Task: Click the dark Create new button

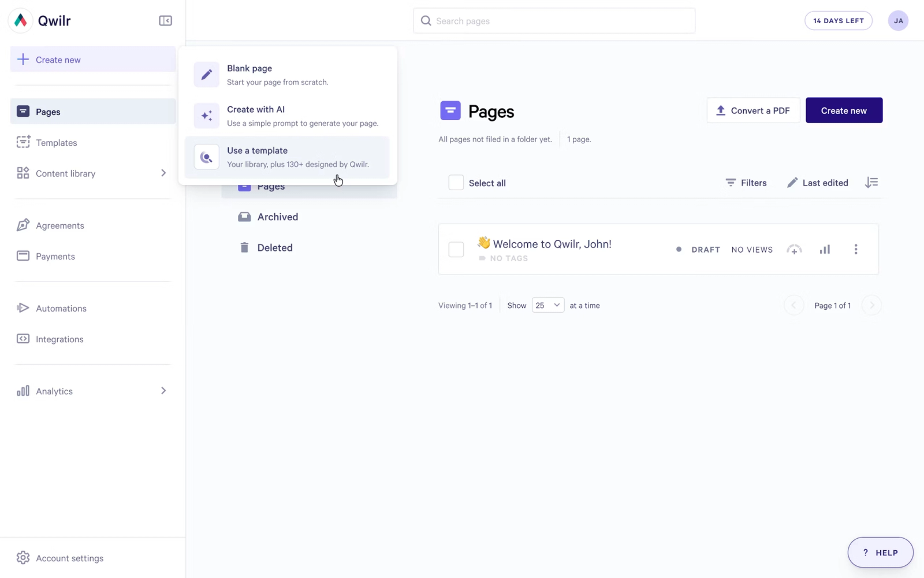Action: coord(844,110)
